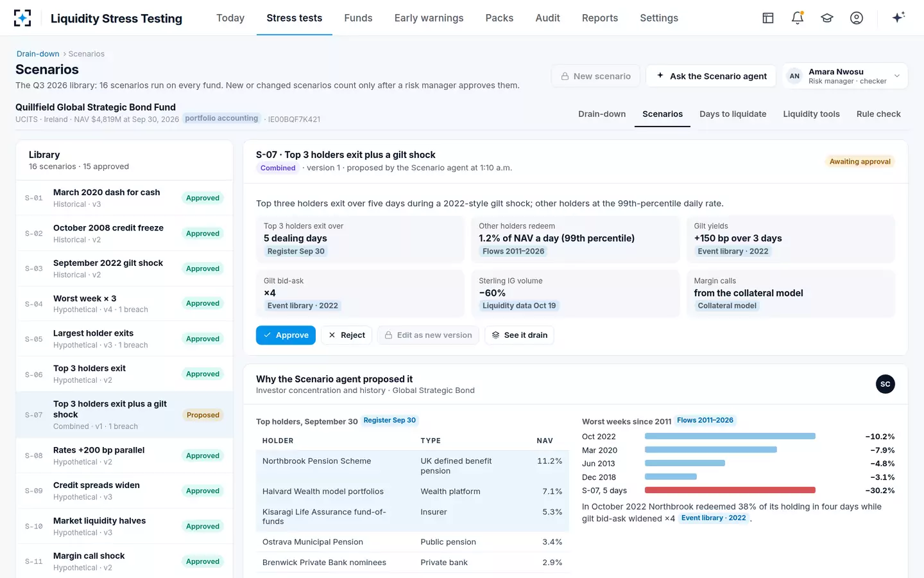Select scenario S-08 Rates +200 bp parallel
This screenshot has height=578, width=924.
pos(124,456)
